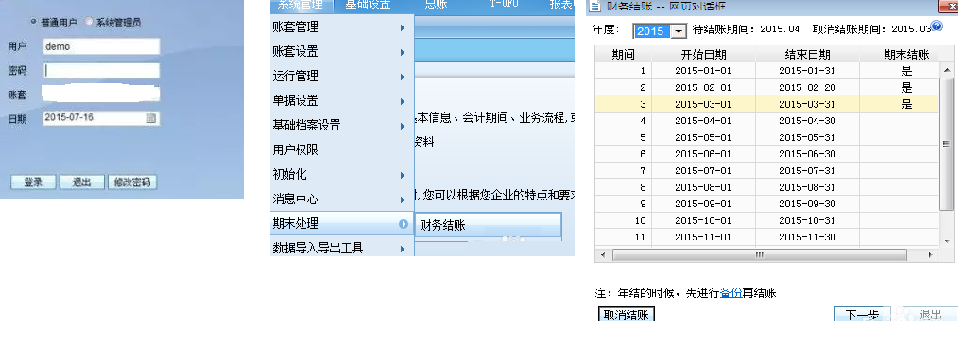980x364 pixels.
Task: Select start date cell 2015-04-01
Action: point(704,121)
